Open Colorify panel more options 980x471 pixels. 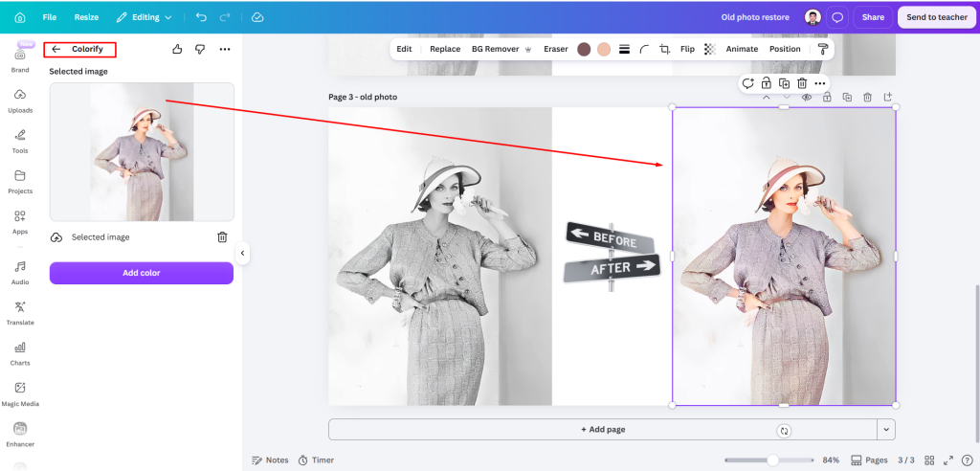point(225,50)
